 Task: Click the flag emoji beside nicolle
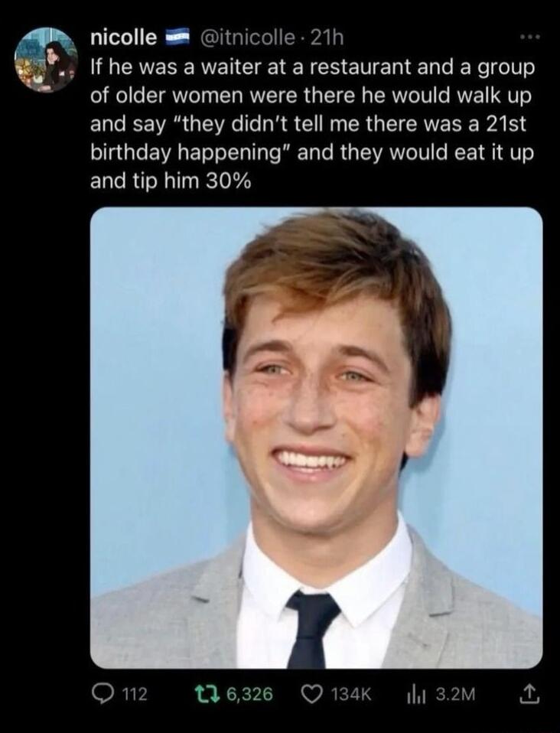point(178,37)
